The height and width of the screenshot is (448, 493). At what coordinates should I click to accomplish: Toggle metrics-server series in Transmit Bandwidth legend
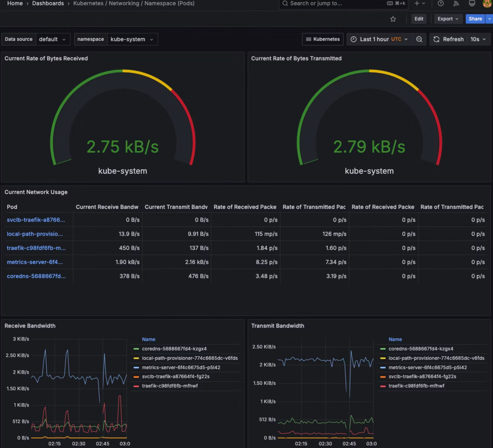click(428, 367)
